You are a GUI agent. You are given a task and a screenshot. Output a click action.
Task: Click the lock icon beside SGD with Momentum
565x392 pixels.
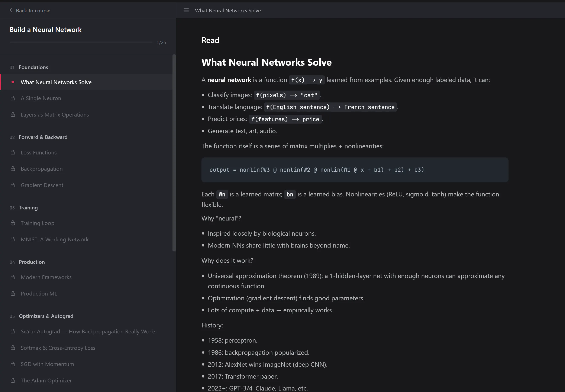point(13,364)
